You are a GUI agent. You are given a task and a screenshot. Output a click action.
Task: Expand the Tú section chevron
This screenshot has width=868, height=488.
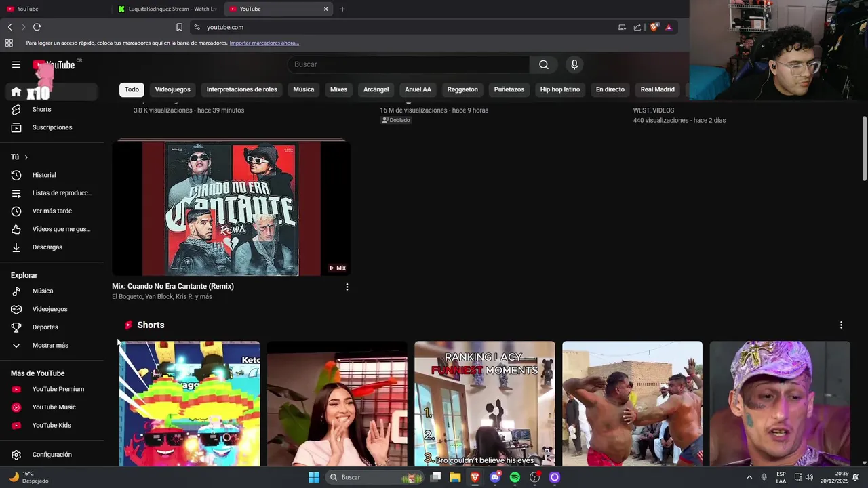pos(26,157)
